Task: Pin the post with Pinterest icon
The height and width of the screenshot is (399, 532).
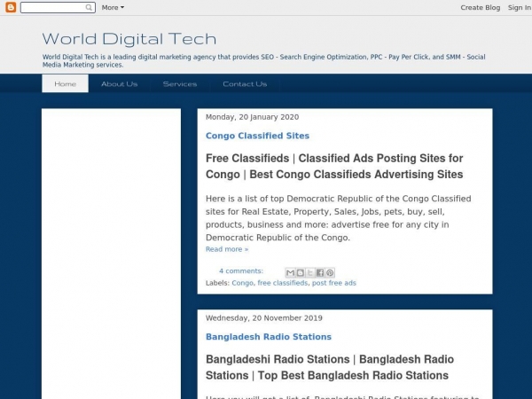Action: 330,272
